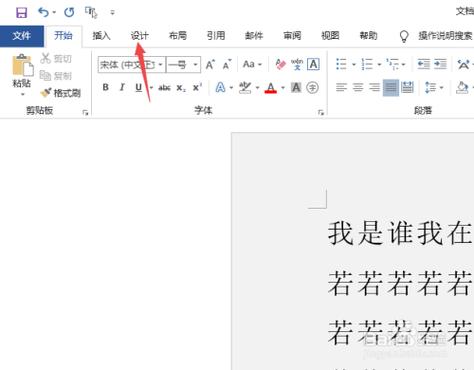Apply enclosed characters (circled 字) icon
This screenshot has width=474, height=370.
pyautogui.click(x=312, y=88)
